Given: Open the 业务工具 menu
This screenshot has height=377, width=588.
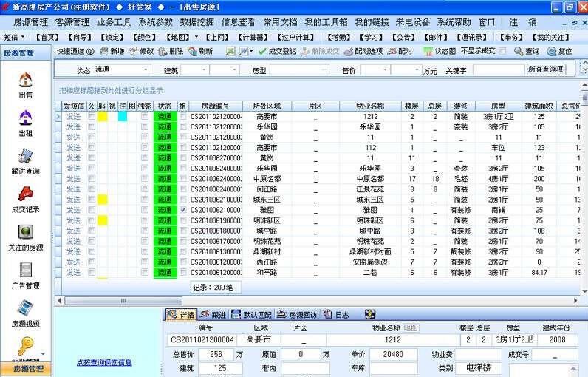Looking at the screenshot, I should pyautogui.click(x=114, y=22).
